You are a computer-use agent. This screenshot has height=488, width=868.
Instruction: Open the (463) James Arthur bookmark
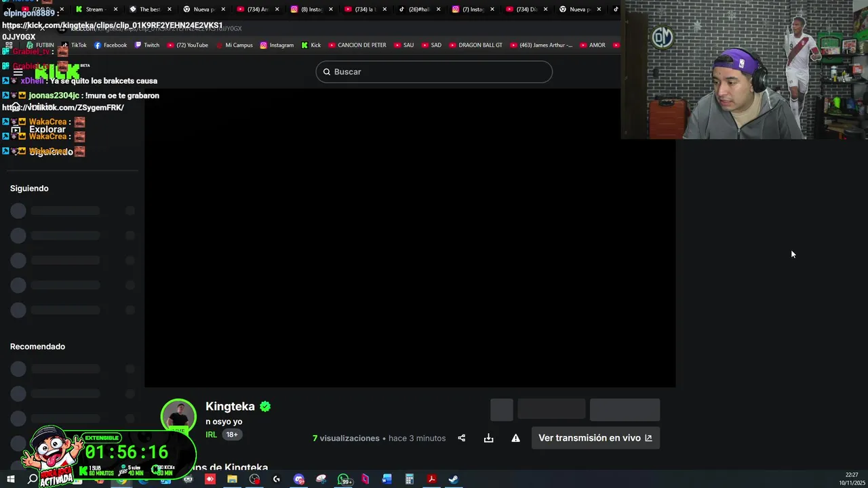tap(541, 45)
